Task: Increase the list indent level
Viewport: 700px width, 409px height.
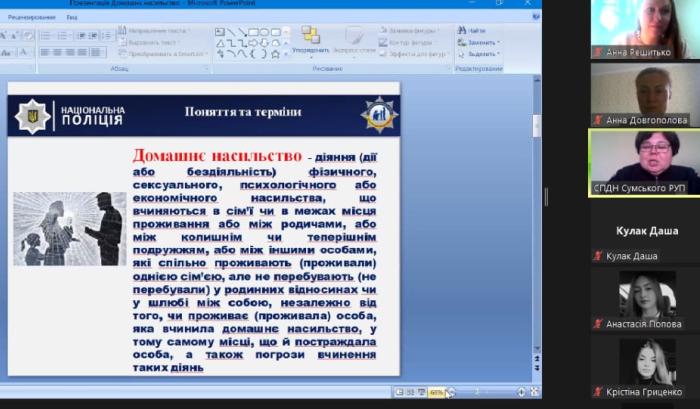Action: tap(93, 36)
